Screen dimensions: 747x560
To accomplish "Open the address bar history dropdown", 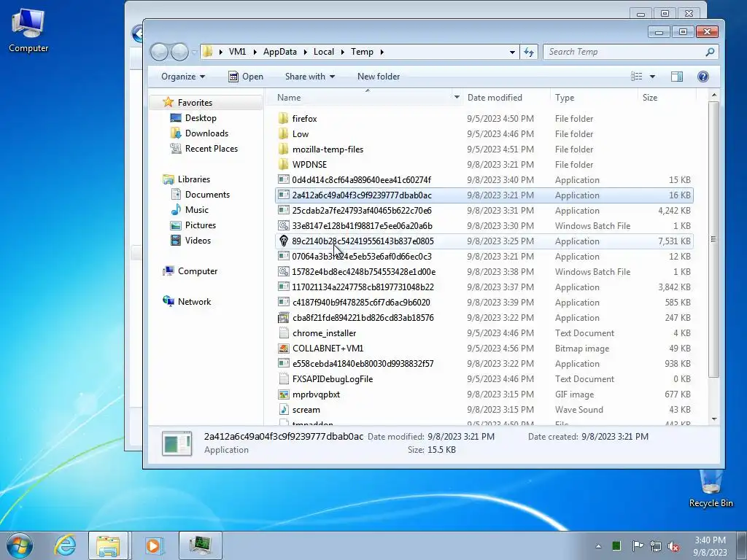I will click(512, 52).
